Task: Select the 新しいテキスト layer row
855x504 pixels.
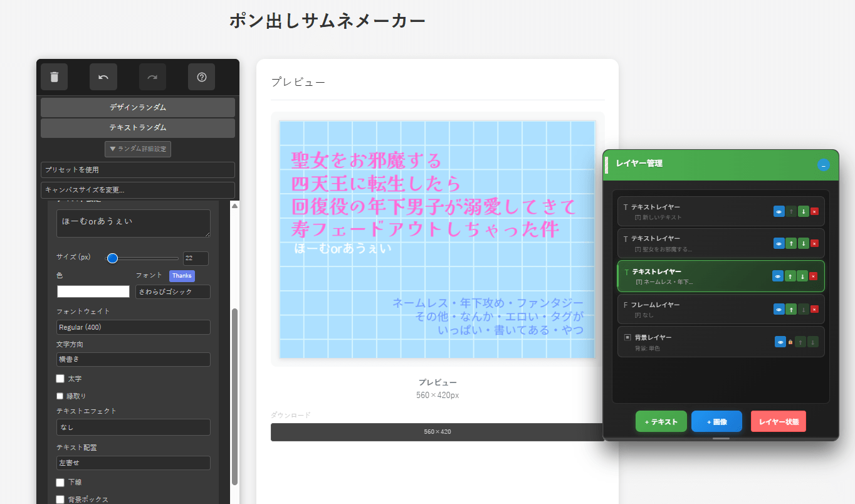Action: point(690,212)
